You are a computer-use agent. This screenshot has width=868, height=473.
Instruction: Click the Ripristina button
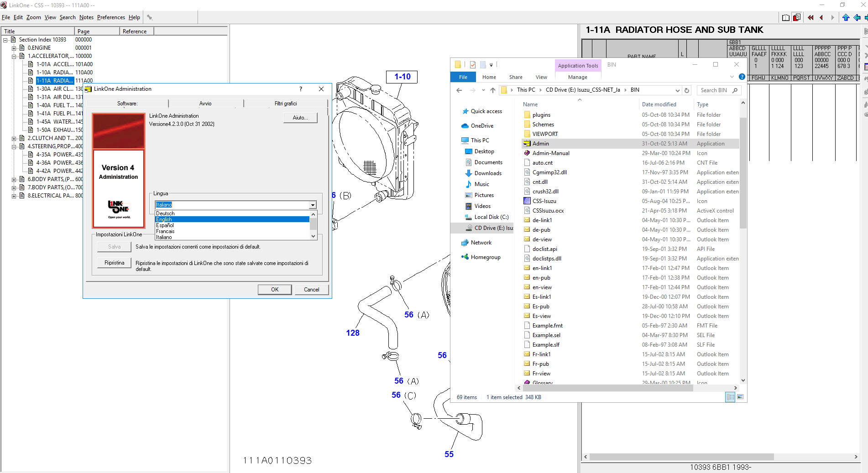(115, 263)
